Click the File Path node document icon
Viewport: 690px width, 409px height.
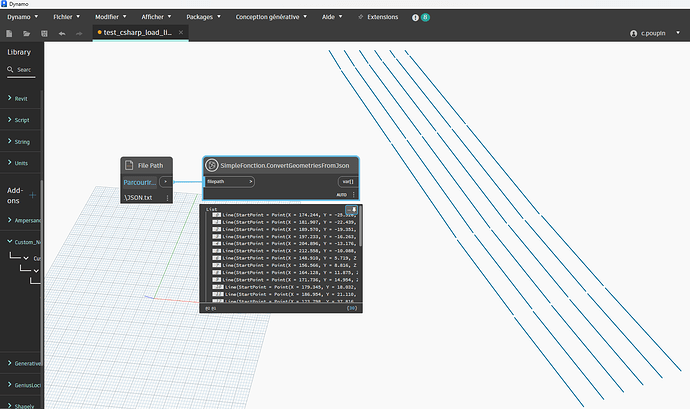[x=129, y=165]
